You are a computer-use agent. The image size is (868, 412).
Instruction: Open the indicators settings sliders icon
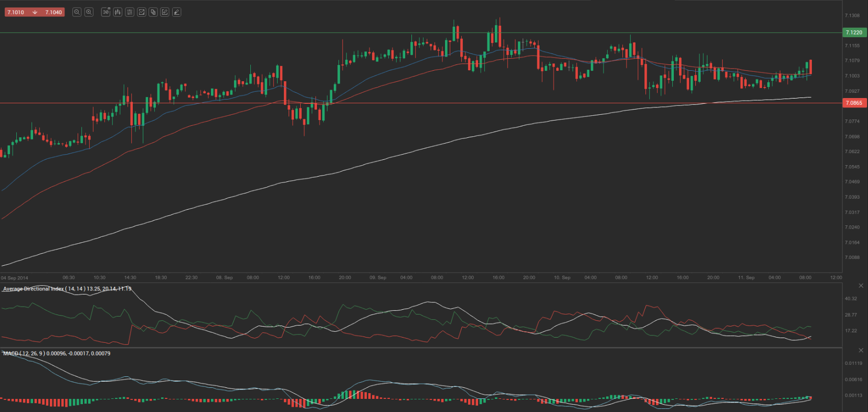point(130,12)
